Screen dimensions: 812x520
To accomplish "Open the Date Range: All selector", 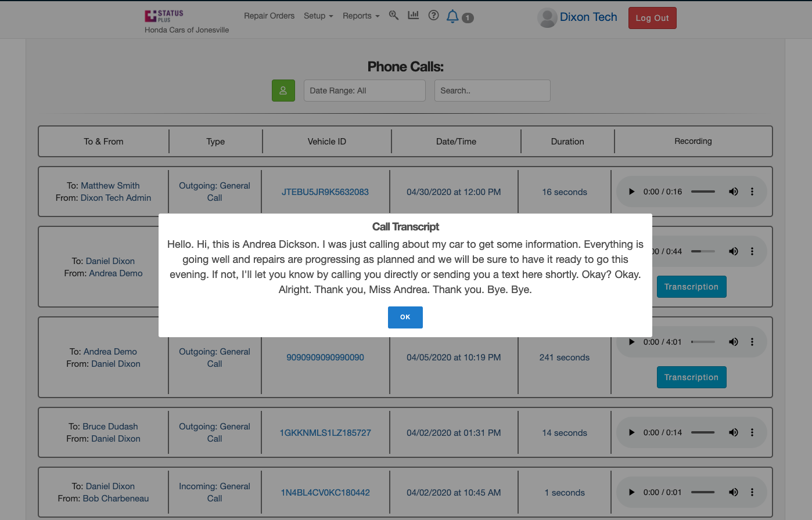I will coord(364,91).
